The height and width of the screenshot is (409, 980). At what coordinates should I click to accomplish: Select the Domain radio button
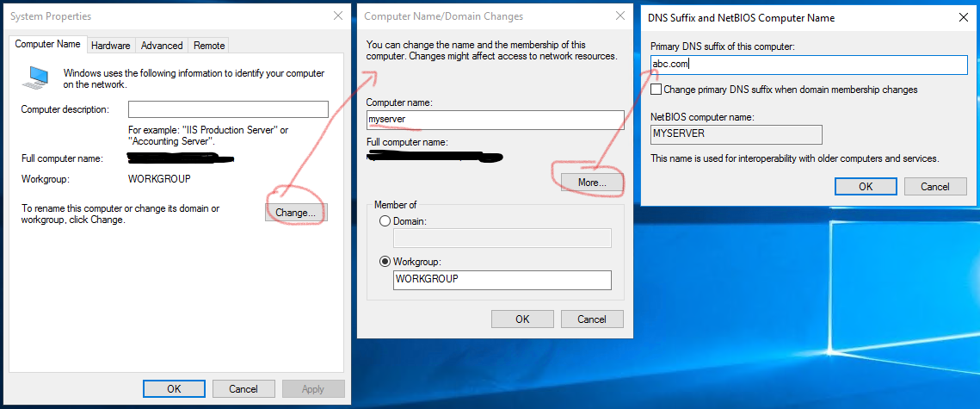click(x=385, y=221)
